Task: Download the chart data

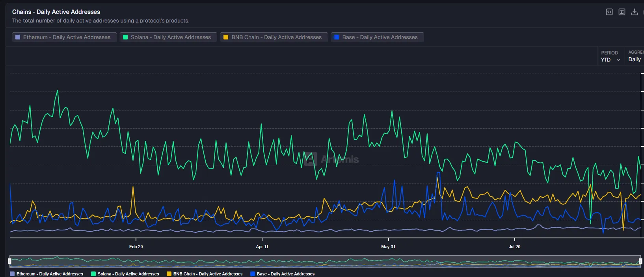Action: coord(635,12)
